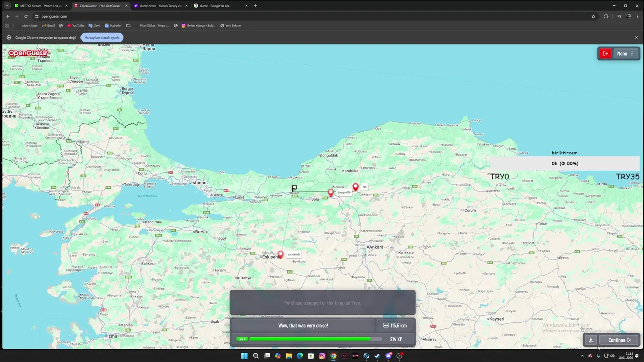
Task: Open the Chrome profile avatar
Action: click(x=628, y=16)
